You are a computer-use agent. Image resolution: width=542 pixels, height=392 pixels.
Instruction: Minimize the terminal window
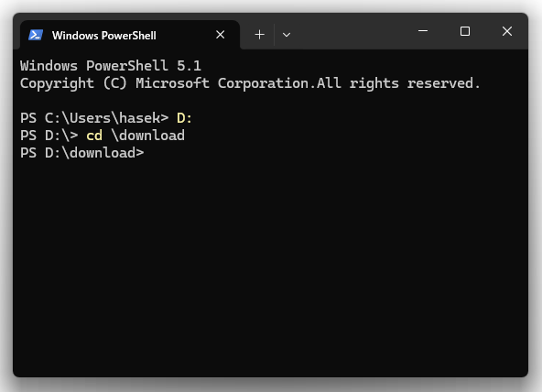[x=423, y=31]
